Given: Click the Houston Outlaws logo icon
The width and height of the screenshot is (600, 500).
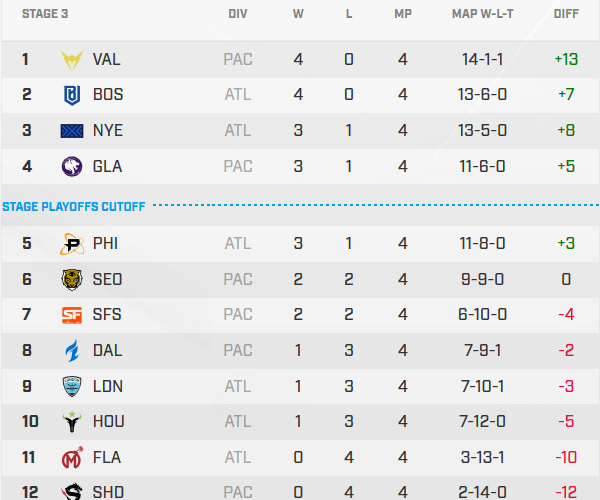Looking at the screenshot, I should pos(73,422).
